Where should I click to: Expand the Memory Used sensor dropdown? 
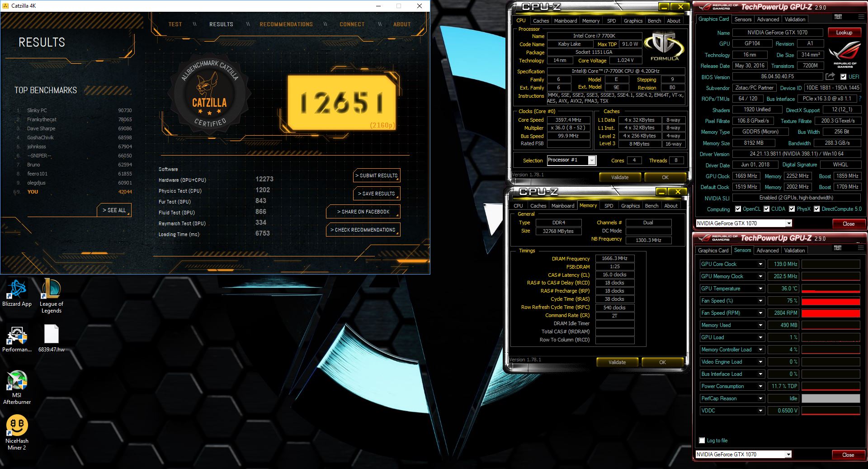(x=760, y=325)
